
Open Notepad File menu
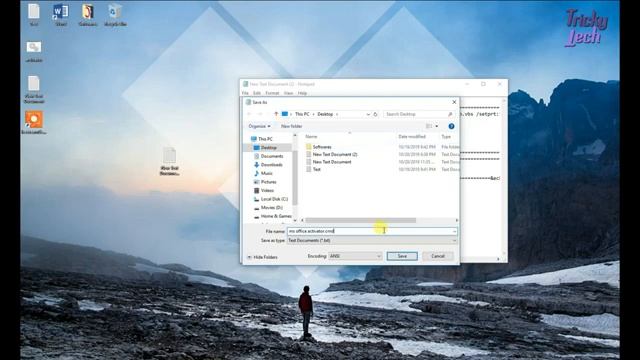[245, 93]
